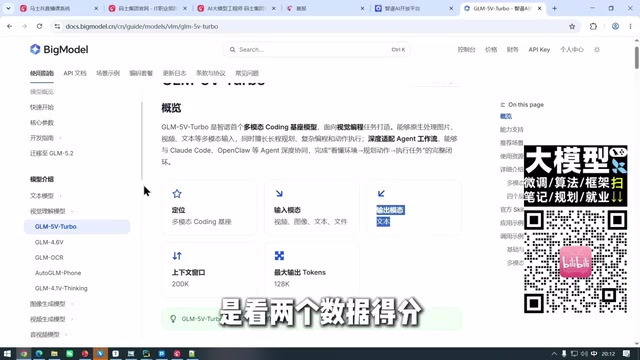Select GLM-OCR in the sidebar
This screenshot has width=640, height=360.
click(49, 258)
